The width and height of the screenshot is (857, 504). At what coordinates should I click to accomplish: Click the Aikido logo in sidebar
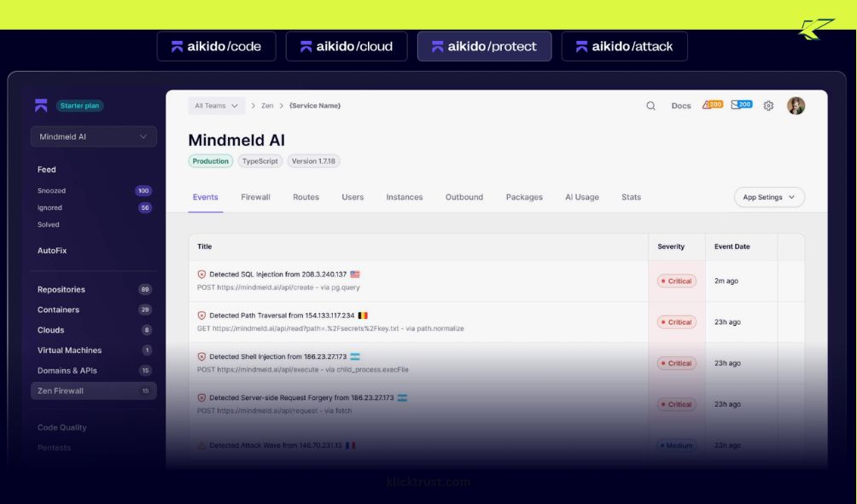[41, 106]
